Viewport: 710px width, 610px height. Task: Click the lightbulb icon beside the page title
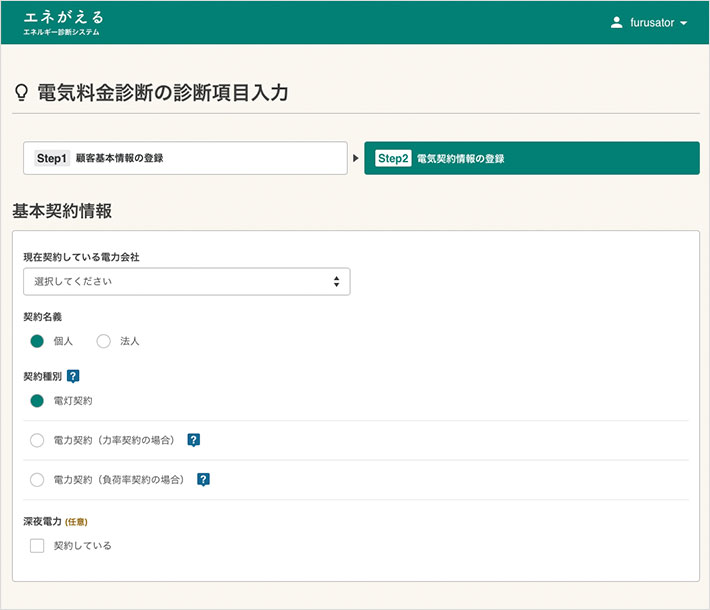pos(21,92)
